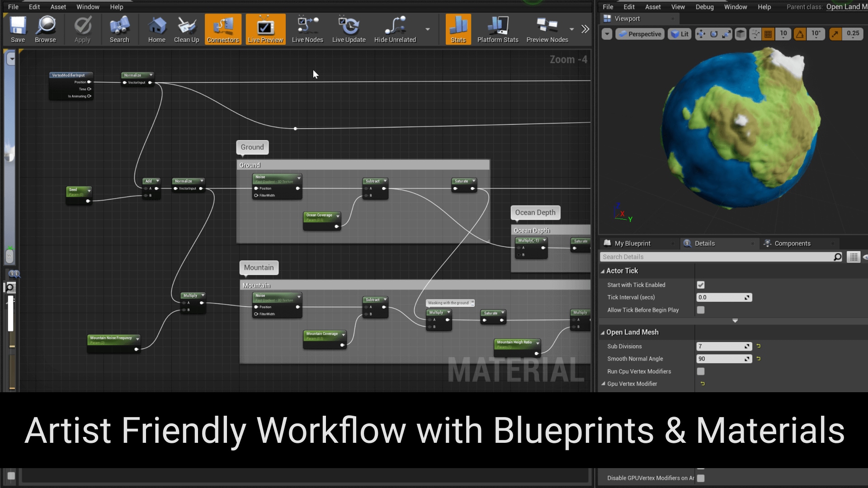
Task: Switch to Lit view mode button
Action: coord(680,34)
